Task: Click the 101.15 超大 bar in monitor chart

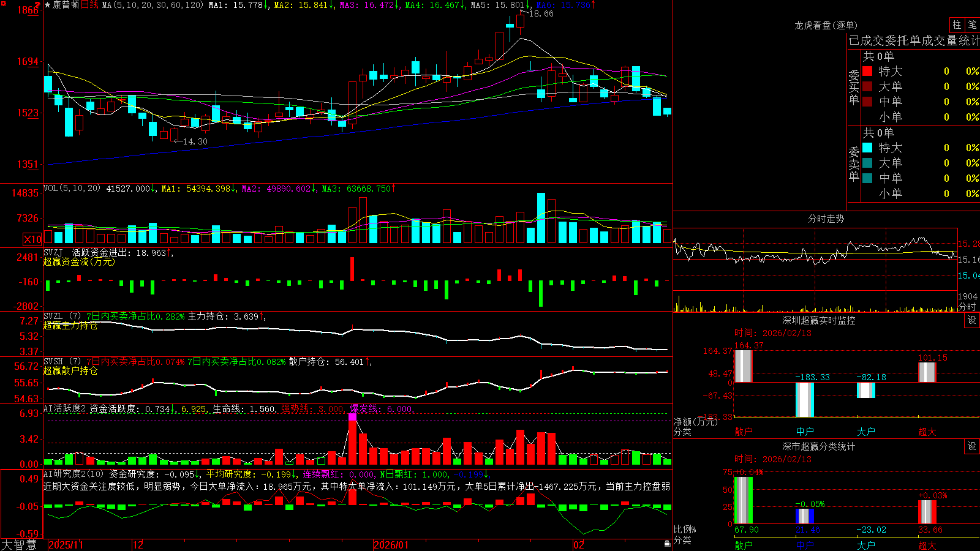Action: click(x=927, y=372)
